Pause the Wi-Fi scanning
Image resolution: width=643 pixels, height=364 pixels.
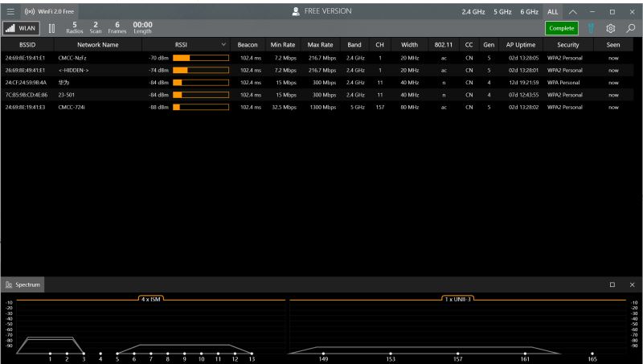point(52,28)
